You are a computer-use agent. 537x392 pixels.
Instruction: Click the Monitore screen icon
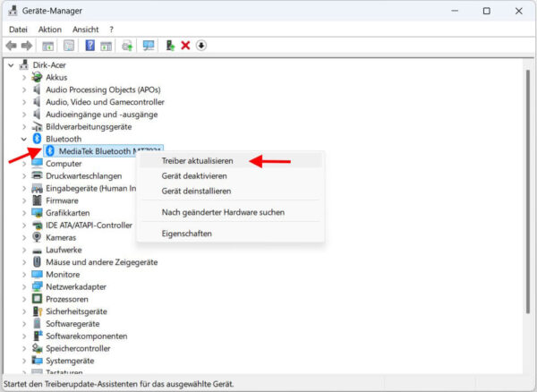pyautogui.click(x=37, y=274)
